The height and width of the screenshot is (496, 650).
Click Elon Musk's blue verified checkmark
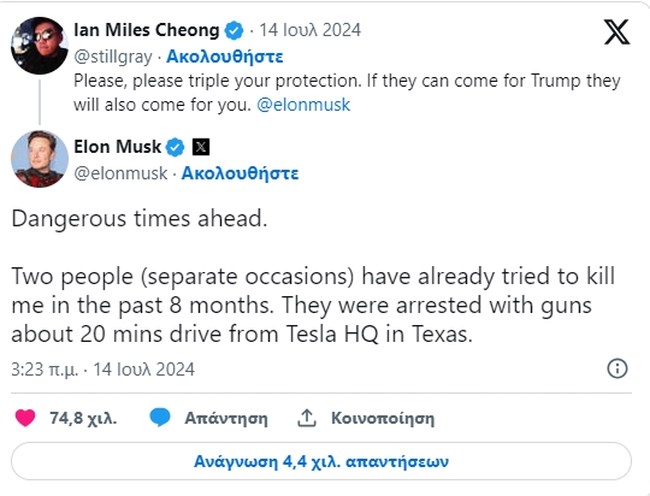[x=175, y=147]
